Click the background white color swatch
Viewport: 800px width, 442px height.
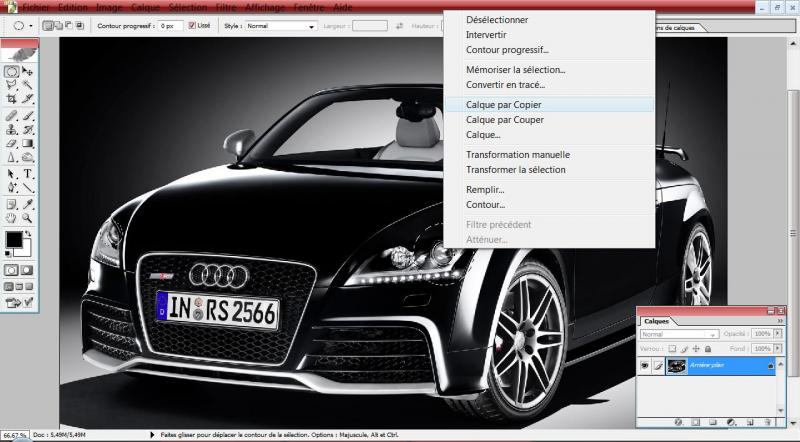click(x=26, y=250)
